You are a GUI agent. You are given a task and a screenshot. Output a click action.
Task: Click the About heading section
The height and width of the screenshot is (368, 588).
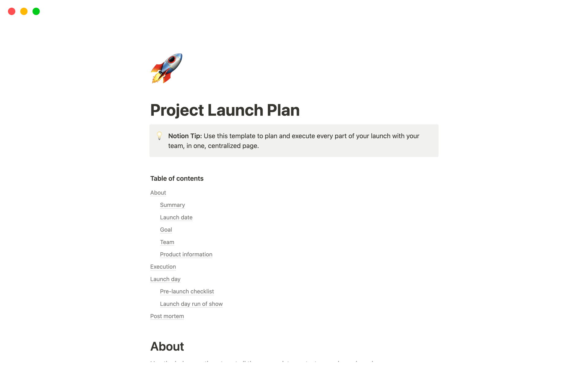(x=168, y=346)
